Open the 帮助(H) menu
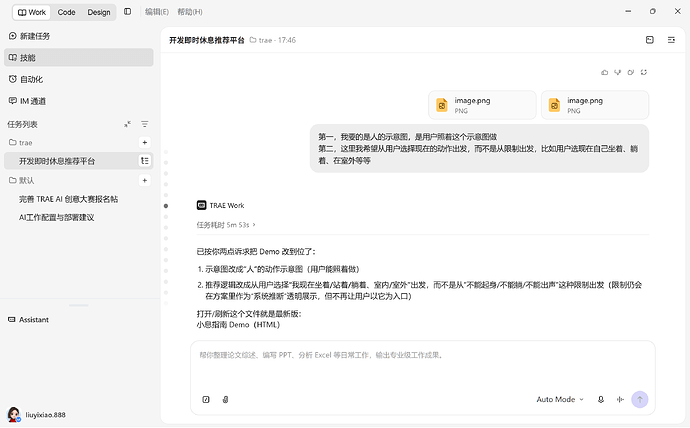The height and width of the screenshot is (428, 690). [x=190, y=12]
